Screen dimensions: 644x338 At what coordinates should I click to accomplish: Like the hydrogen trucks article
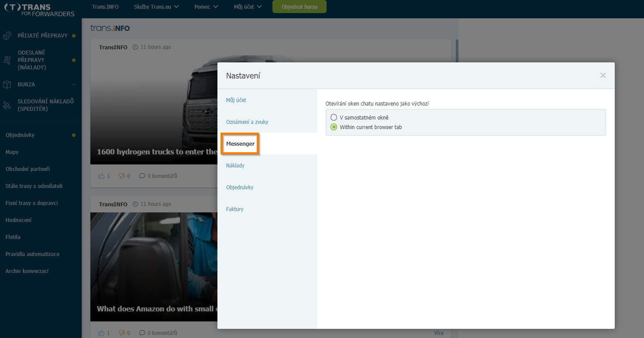click(102, 176)
